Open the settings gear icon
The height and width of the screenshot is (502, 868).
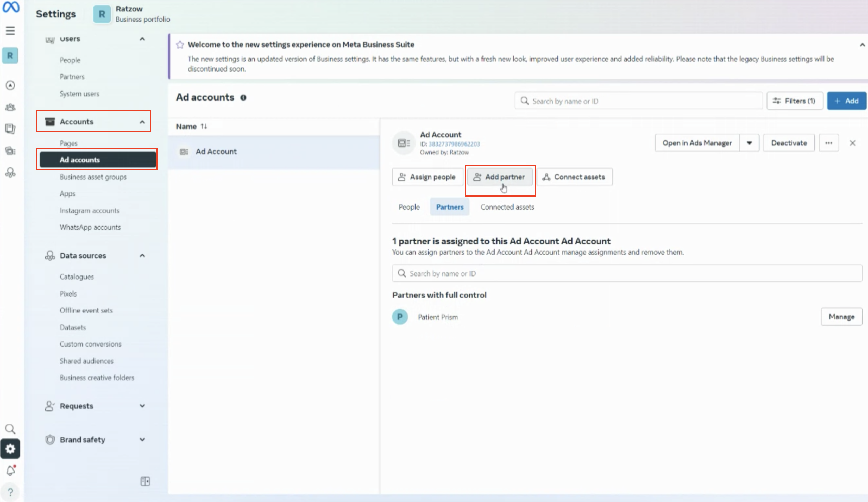(10, 449)
